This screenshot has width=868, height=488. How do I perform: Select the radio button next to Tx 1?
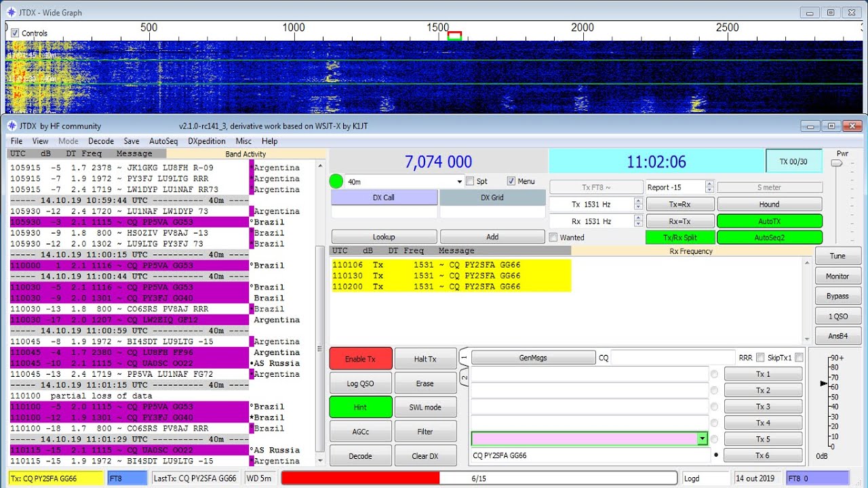click(x=714, y=374)
